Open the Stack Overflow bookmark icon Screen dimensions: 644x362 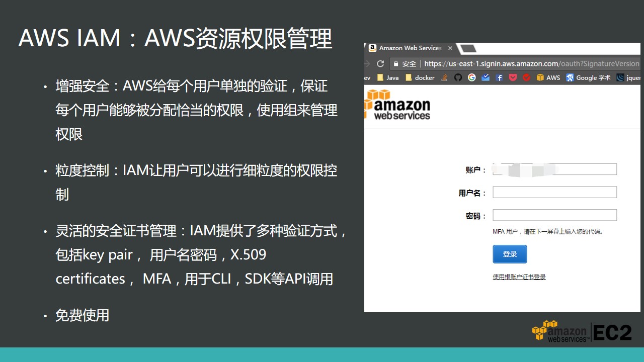point(444,77)
